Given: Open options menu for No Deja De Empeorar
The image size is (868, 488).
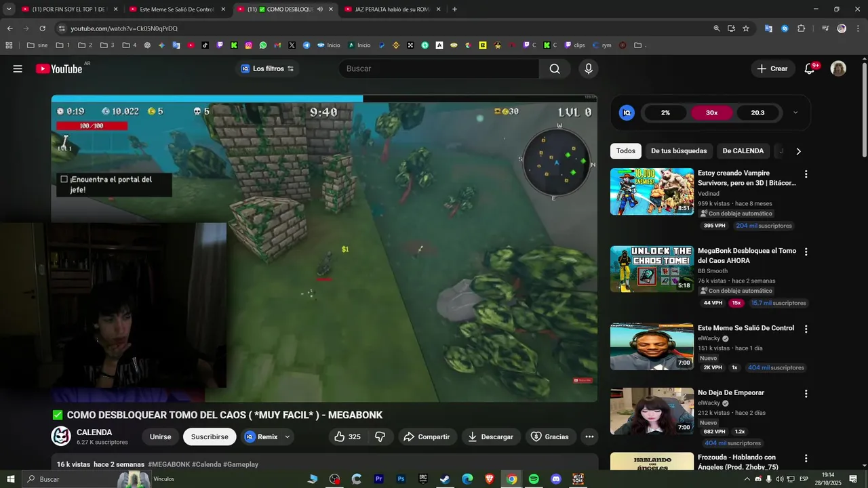Looking at the screenshot, I should (x=806, y=394).
